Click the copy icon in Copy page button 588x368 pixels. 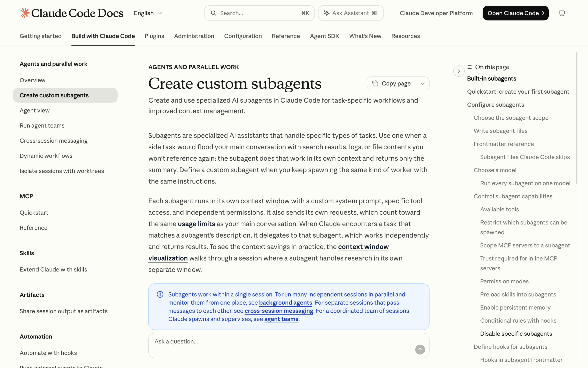pos(375,83)
